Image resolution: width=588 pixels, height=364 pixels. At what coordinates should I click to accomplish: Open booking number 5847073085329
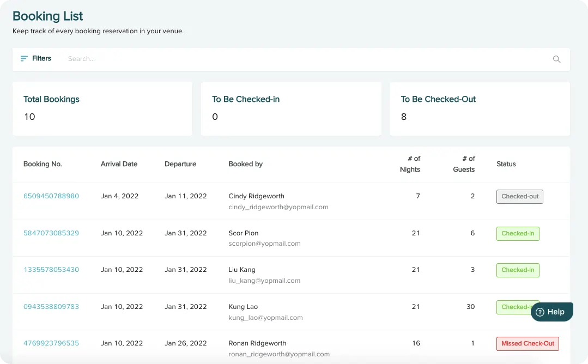tap(51, 233)
